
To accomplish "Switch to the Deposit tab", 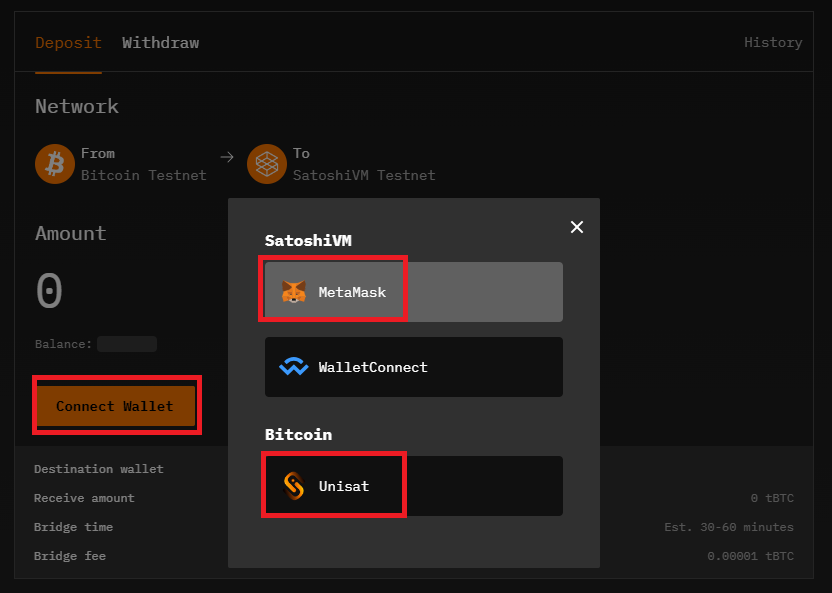I will tap(68, 42).
